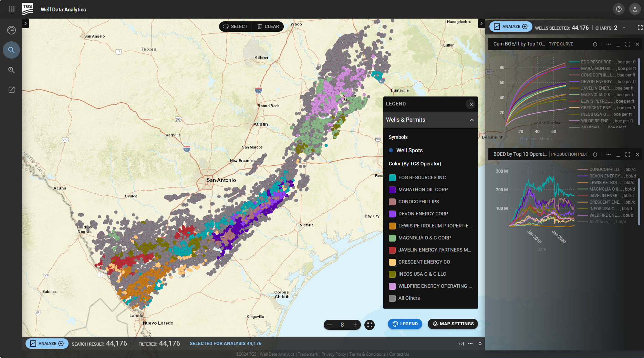Refresh the Type Curve chart
Viewport: 644px width, 358px height.
(x=595, y=44)
